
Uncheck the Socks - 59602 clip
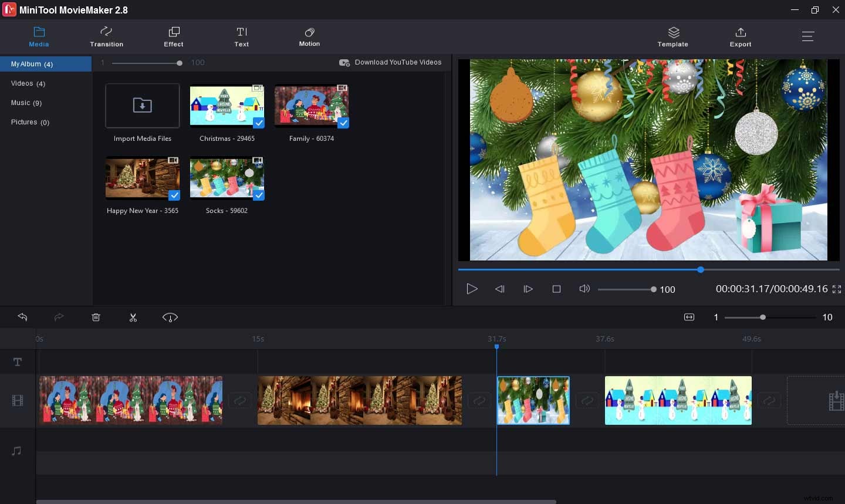point(259,195)
